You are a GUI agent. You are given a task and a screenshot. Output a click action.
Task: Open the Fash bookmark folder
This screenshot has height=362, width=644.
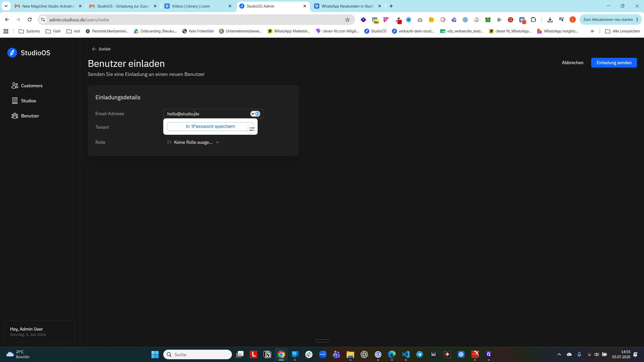click(53, 31)
